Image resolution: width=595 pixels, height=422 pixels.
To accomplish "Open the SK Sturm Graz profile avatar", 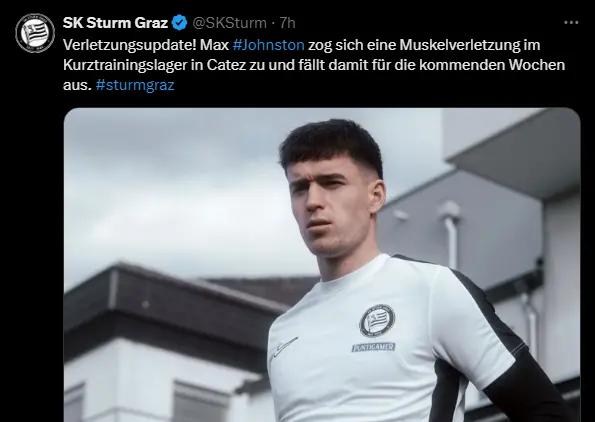I will [35, 33].
